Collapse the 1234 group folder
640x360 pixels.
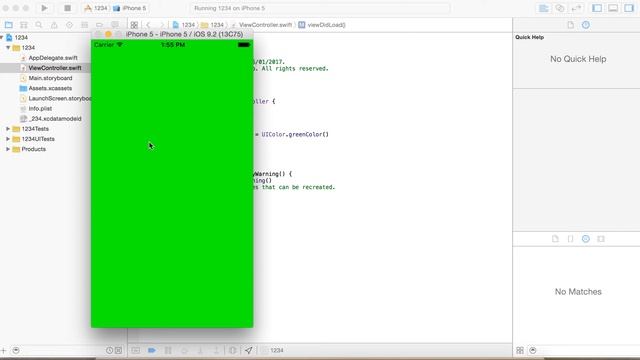pyautogui.click(x=8, y=48)
